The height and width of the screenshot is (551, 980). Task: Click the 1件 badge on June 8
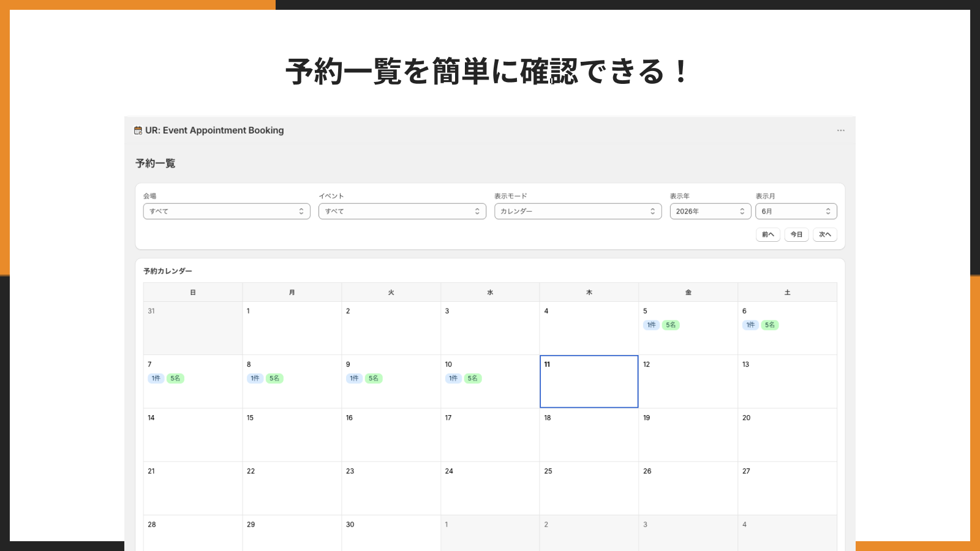pos(255,378)
